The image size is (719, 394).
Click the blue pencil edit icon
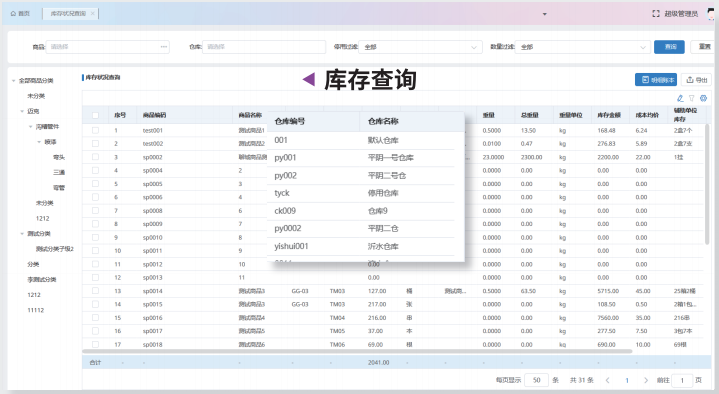pos(680,98)
